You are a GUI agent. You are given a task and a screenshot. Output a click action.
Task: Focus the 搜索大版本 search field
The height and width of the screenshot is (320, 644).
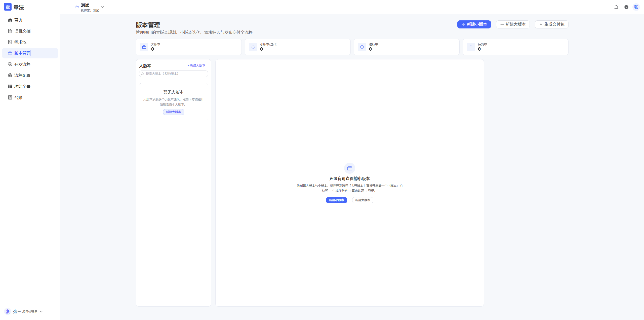point(174,74)
